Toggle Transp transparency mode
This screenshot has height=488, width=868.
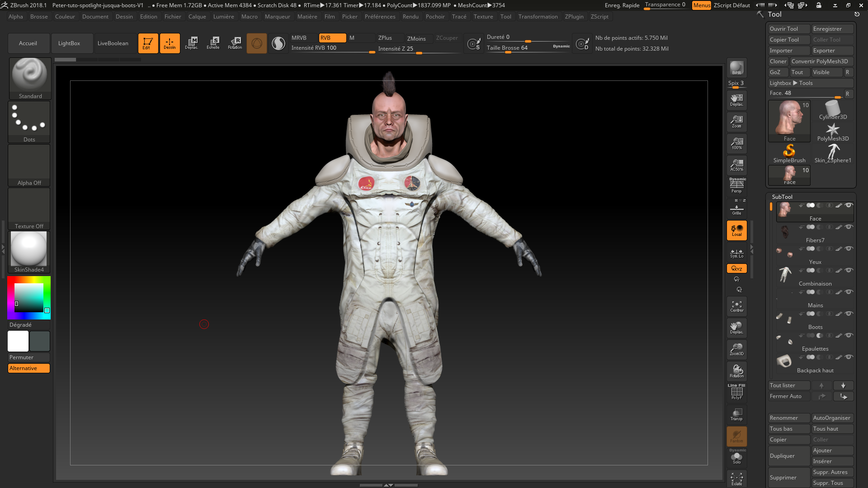(x=736, y=414)
